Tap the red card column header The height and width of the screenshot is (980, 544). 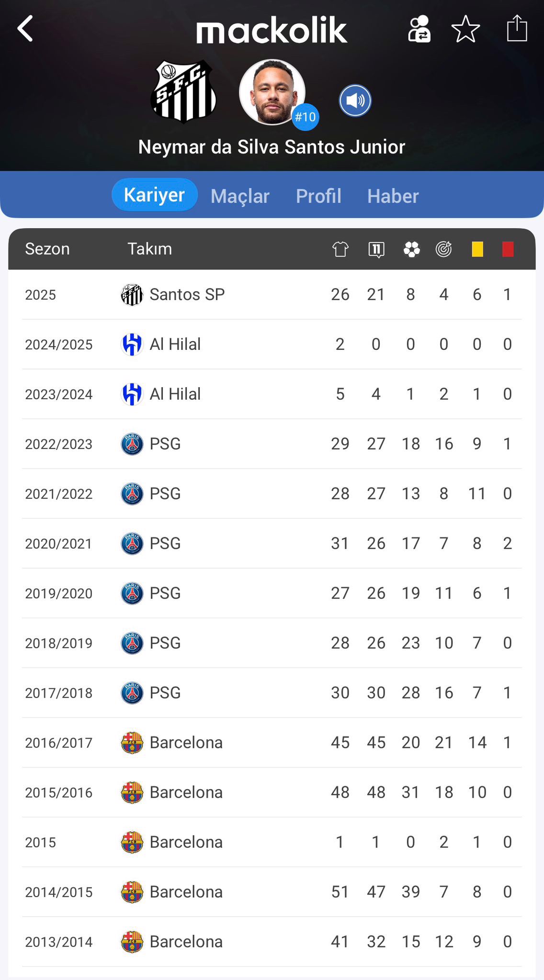(508, 249)
